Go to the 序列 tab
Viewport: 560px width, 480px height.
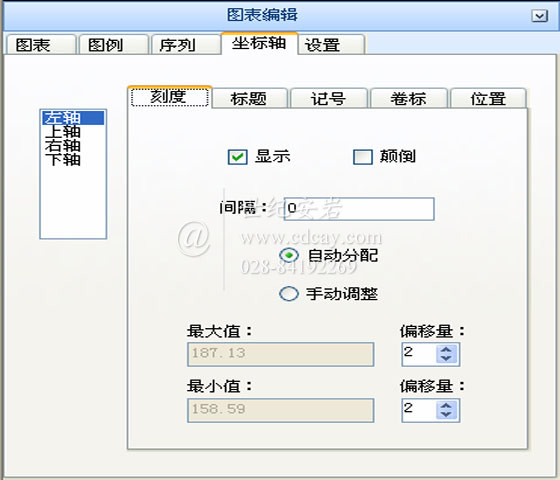pos(185,45)
